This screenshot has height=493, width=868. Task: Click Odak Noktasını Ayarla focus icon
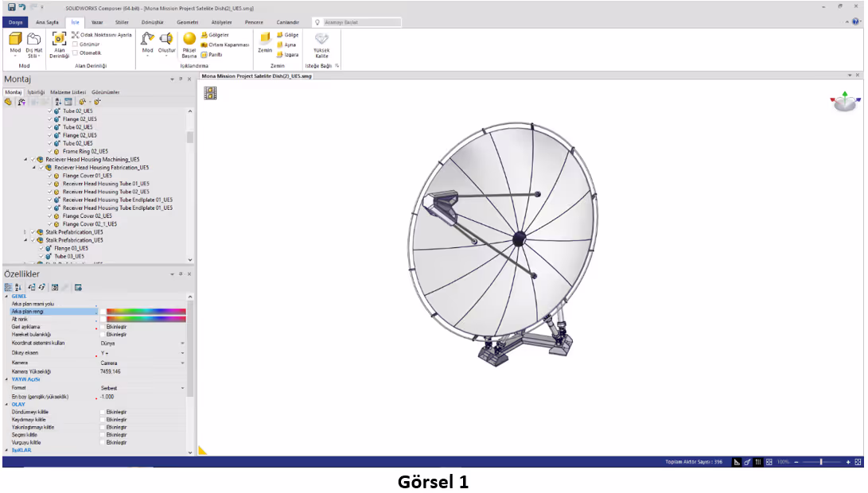[76, 35]
